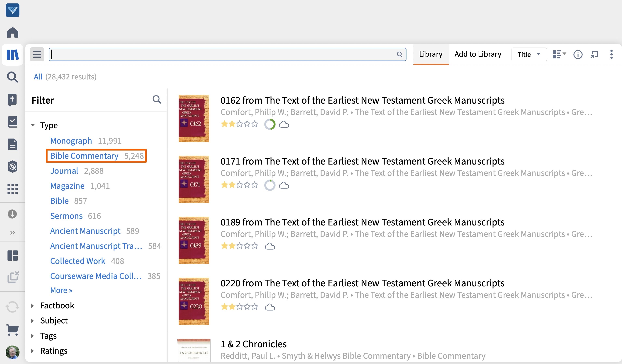Screen dimensions: 622x364
Task: Filter results by Bible Commentary
Action: pyautogui.click(x=84, y=156)
